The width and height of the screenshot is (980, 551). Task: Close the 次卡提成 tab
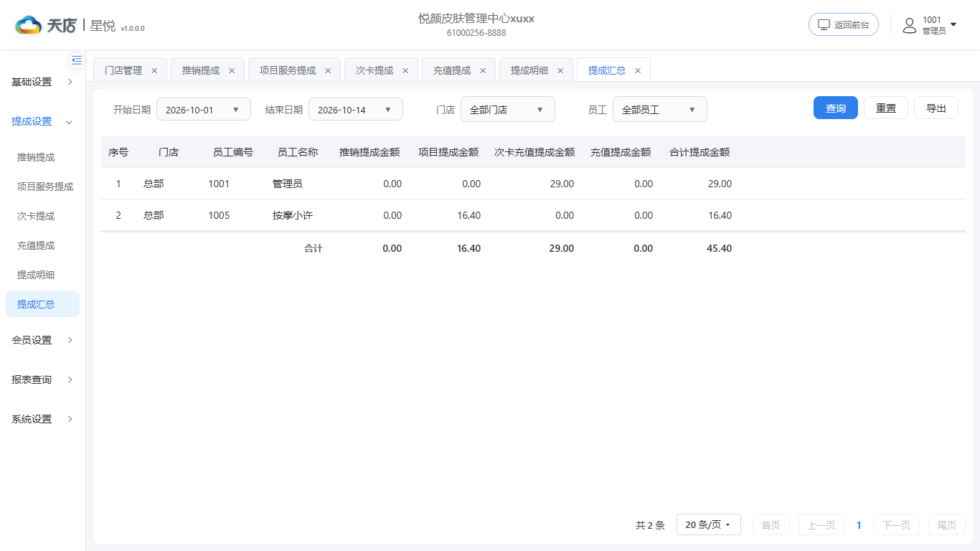[x=405, y=70]
